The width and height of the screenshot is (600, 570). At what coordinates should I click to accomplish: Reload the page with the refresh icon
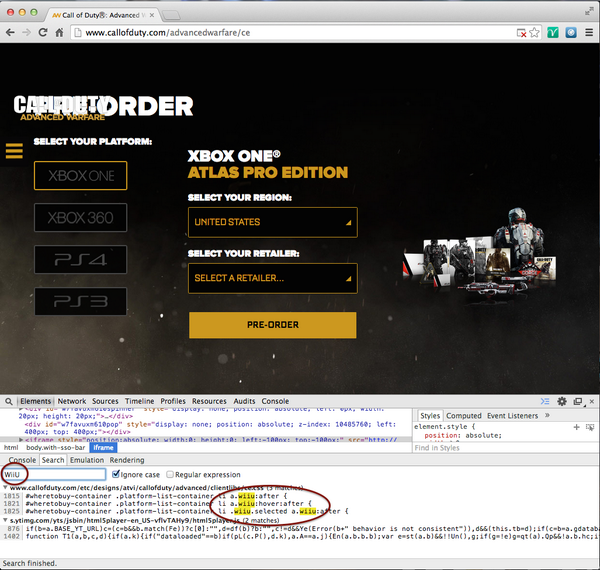[41, 32]
